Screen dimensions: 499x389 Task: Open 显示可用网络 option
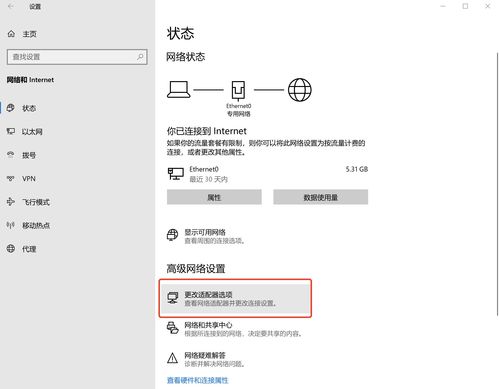[x=207, y=236]
